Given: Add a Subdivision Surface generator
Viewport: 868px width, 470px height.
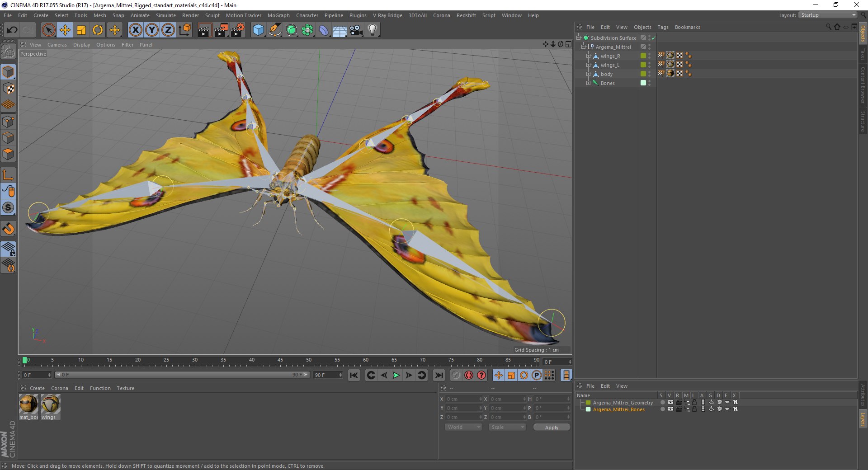Looking at the screenshot, I should 291,30.
